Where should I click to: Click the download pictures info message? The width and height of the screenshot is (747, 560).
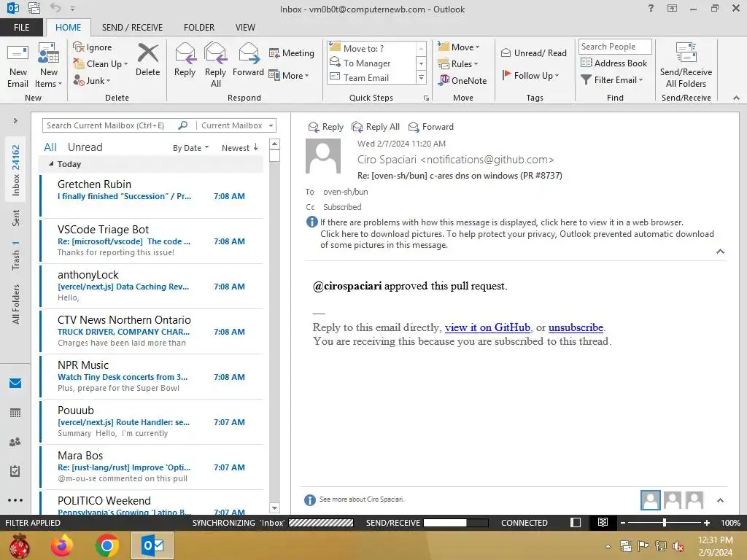(x=517, y=239)
